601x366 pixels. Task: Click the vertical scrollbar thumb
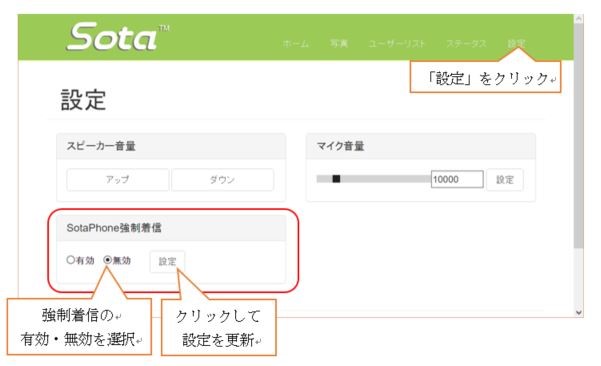pyautogui.click(x=579, y=135)
